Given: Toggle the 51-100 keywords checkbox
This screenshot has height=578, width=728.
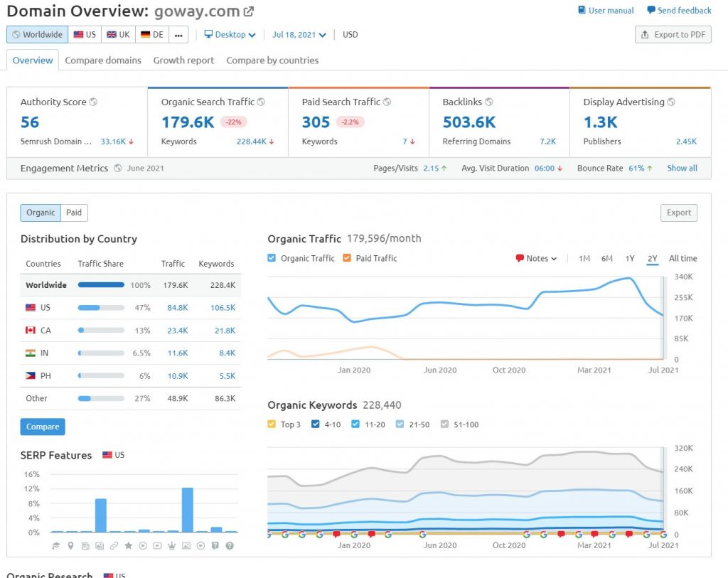Looking at the screenshot, I should (444, 424).
